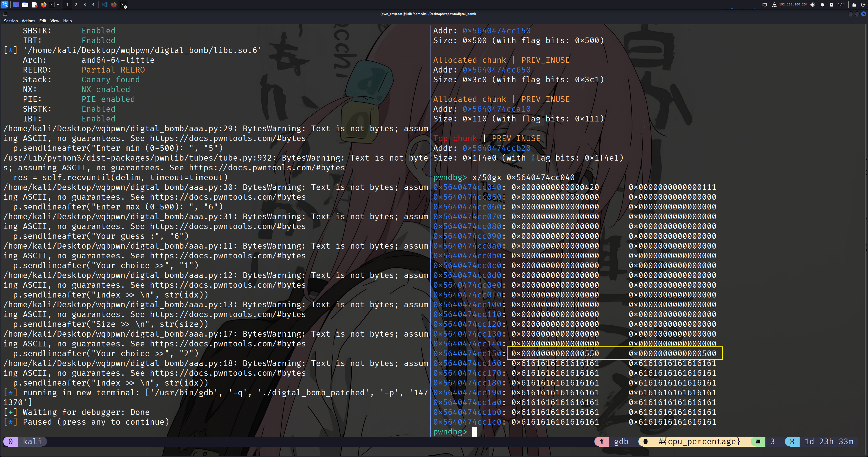This screenshot has width=868, height=457.
Task: Click the value 0x0000000000000500 in memory dump
Action: tap(673, 353)
